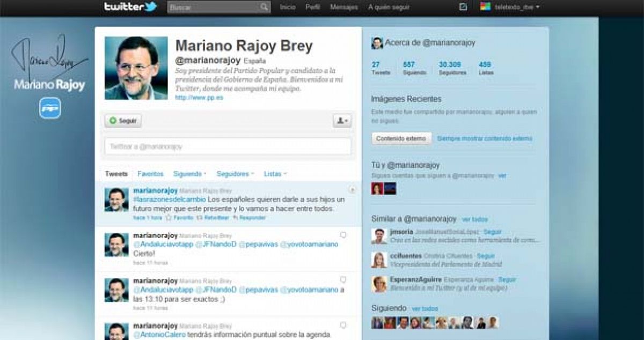Click the search magnifier icon

click(x=264, y=8)
